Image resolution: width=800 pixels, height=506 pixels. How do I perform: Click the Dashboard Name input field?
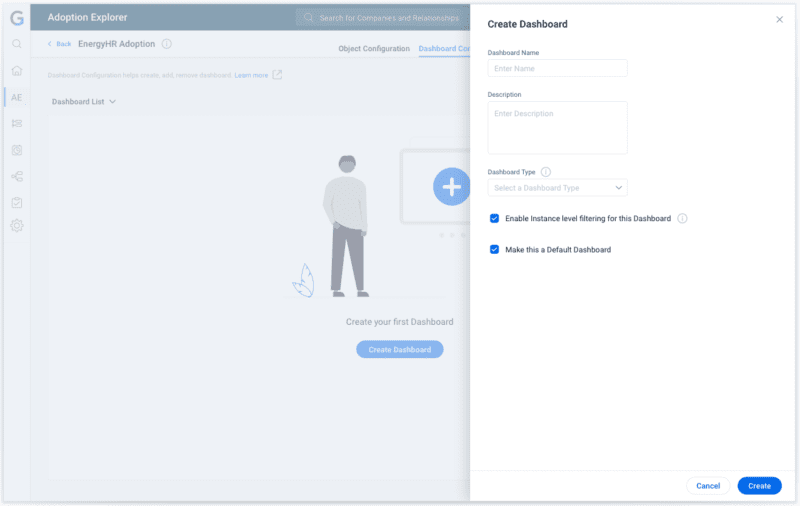tap(557, 68)
